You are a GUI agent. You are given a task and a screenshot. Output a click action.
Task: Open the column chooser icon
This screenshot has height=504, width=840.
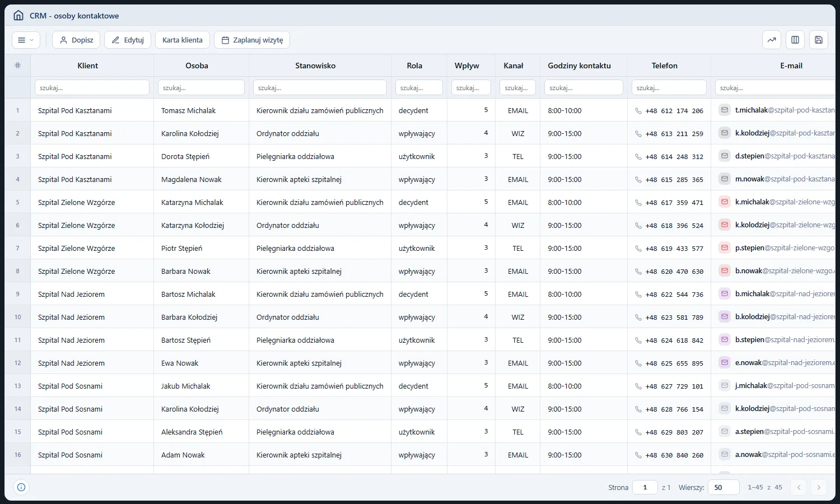795,40
